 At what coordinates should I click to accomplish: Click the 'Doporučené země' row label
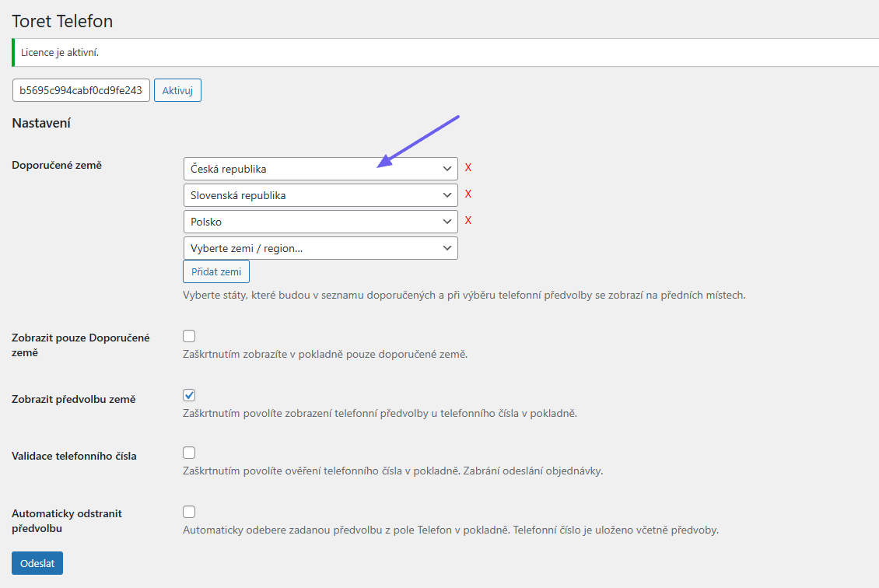click(x=57, y=166)
